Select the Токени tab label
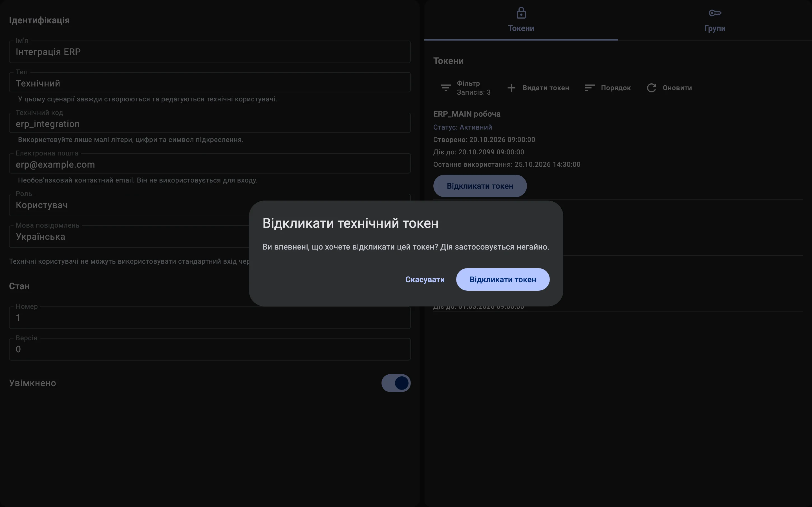Viewport: 812px width, 507px height. click(521, 28)
